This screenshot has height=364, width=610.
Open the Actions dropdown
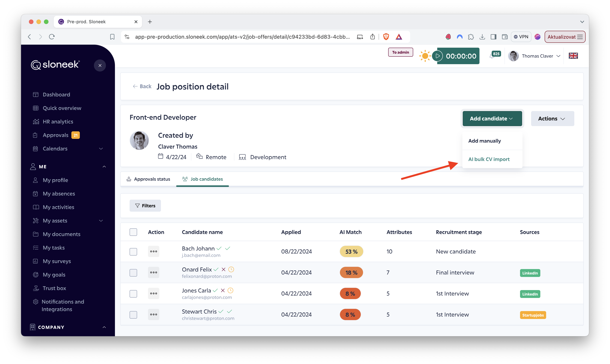click(552, 119)
